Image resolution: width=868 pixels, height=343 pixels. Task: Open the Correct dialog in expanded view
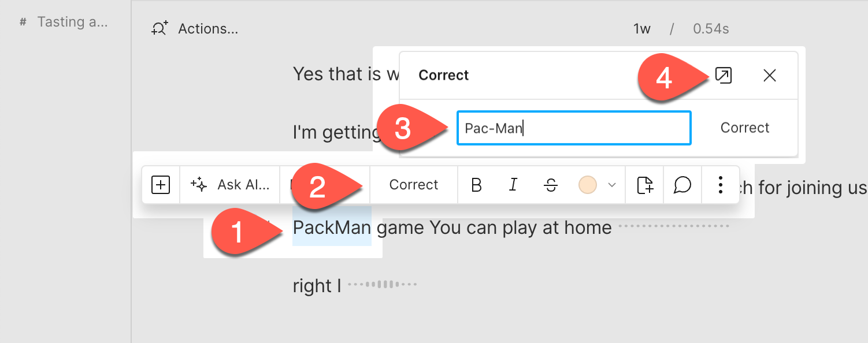pyautogui.click(x=725, y=75)
